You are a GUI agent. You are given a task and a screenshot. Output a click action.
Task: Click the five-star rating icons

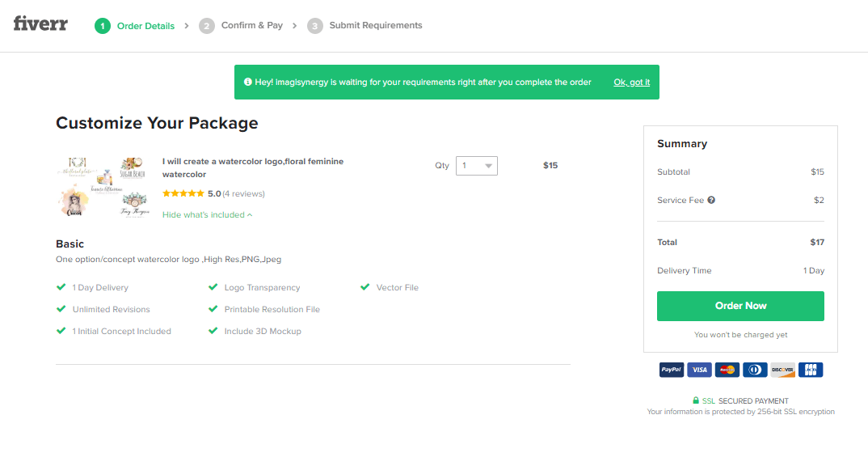[183, 193]
